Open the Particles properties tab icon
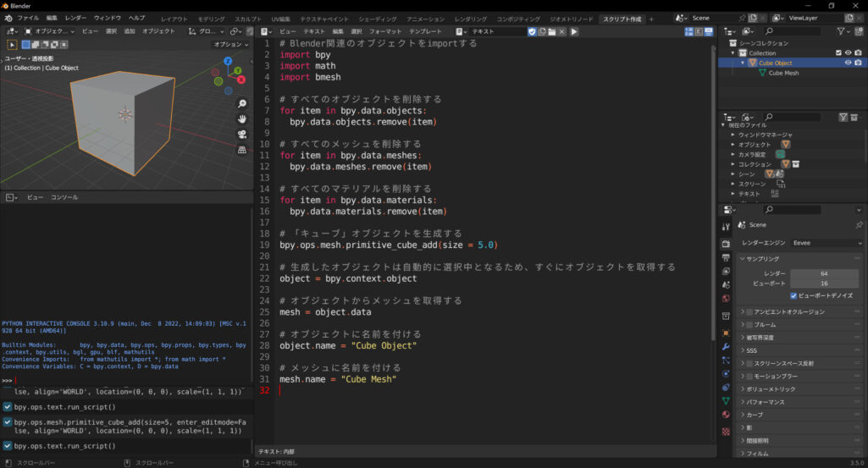This screenshot has height=468, width=868. pyautogui.click(x=726, y=361)
